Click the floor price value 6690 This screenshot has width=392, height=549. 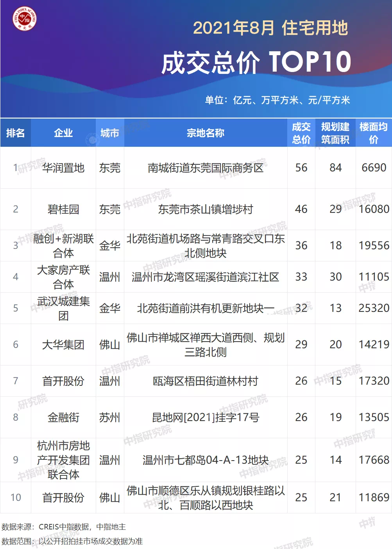[374, 168]
